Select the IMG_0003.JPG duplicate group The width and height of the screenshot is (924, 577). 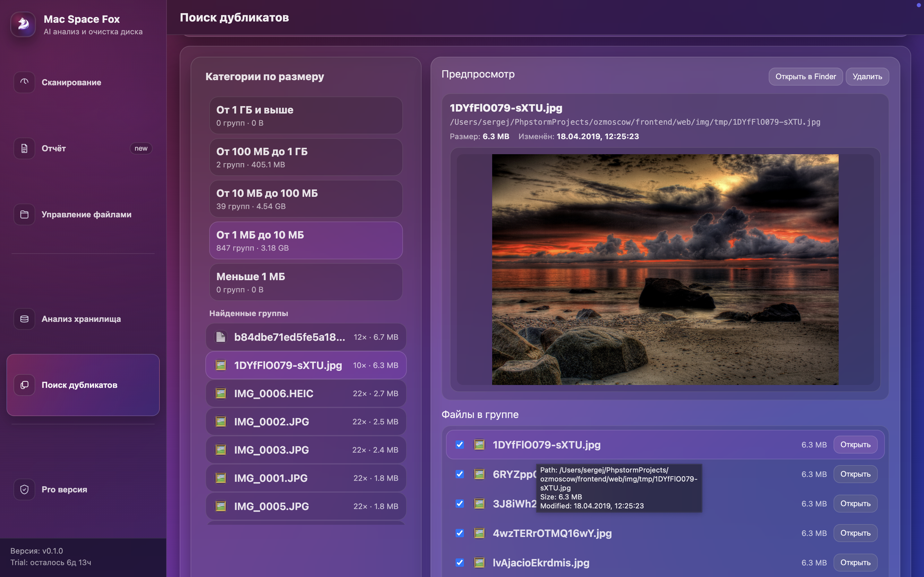(x=305, y=450)
